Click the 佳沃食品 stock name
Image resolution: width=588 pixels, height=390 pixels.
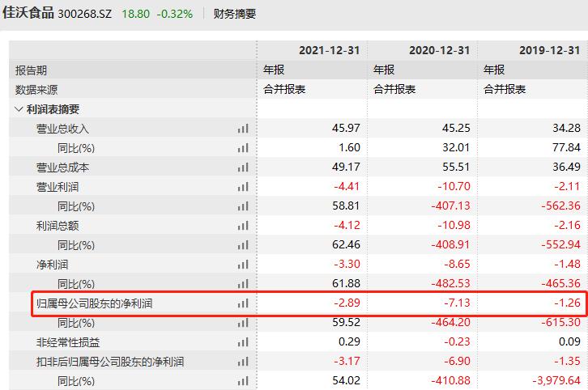[28, 13]
